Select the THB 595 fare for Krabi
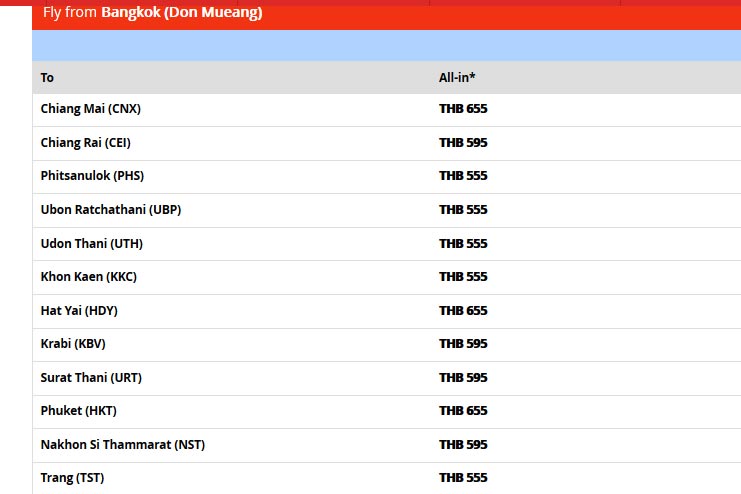 (x=463, y=344)
